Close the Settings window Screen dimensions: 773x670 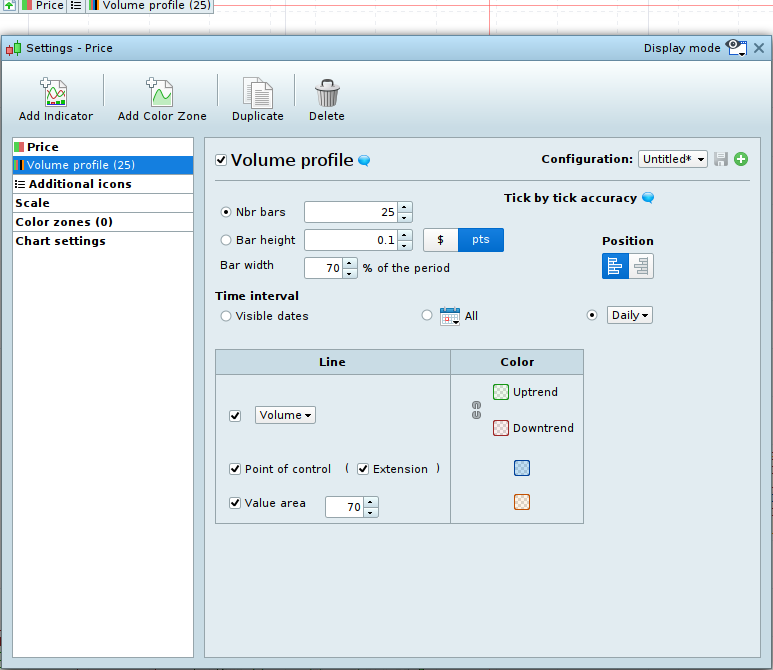[759, 48]
